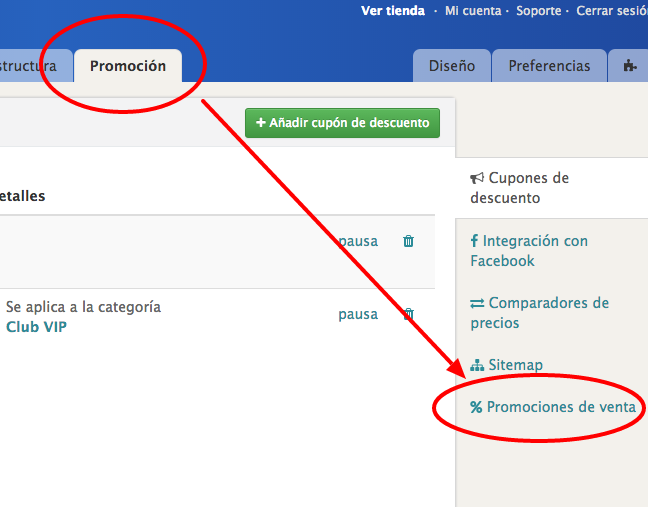648x507 pixels.
Task: Click the plus icon on add coupon button
Action: [x=260, y=122]
